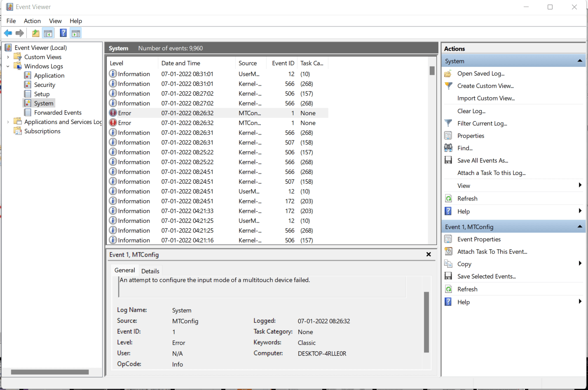
Task: Click the Find binoculars icon
Action: 449,148
